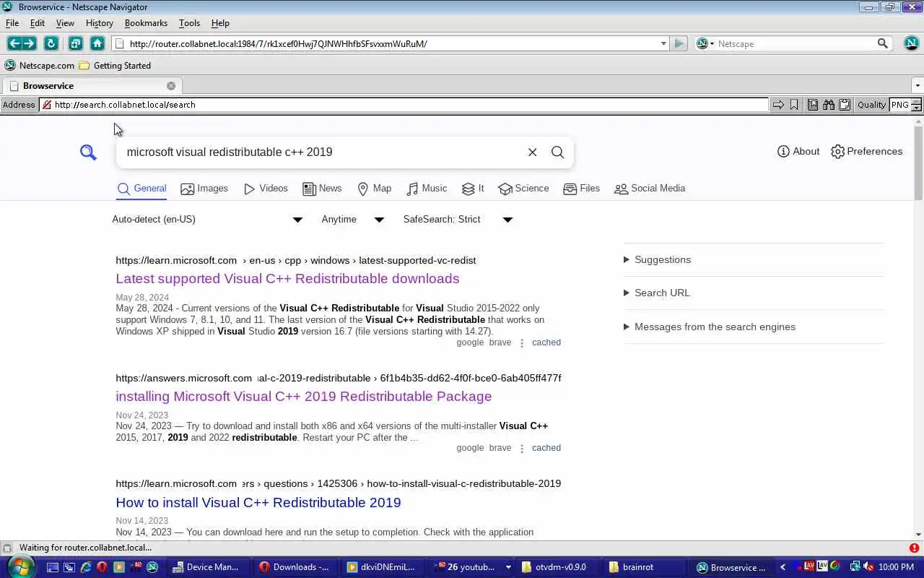Open options menu for second result

(x=522, y=449)
